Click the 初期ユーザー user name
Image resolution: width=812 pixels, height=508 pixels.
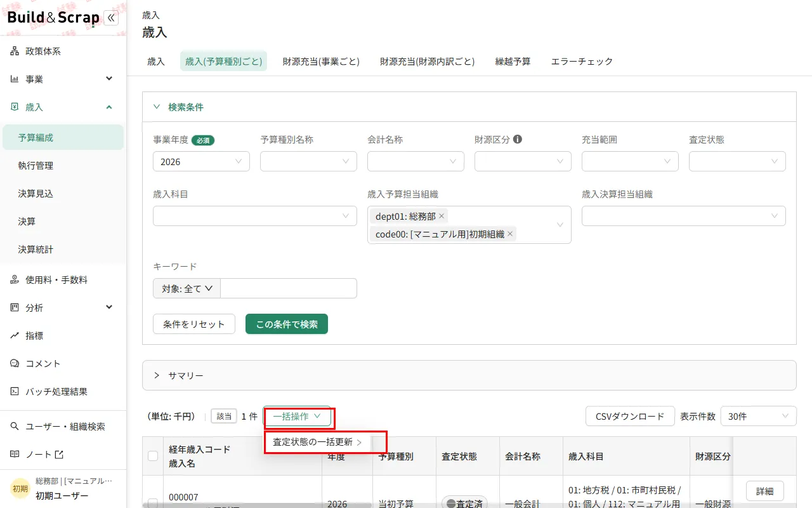(62, 496)
